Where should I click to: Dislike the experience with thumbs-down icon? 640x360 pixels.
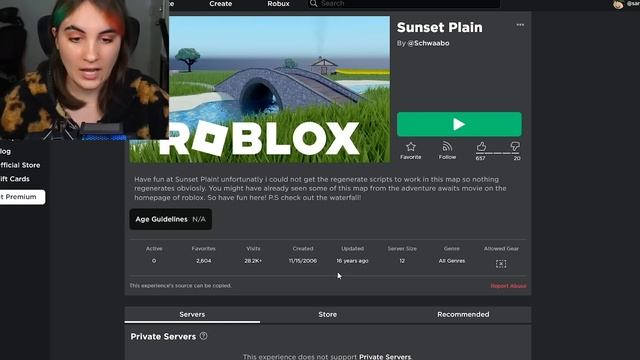pyautogui.click(x=515, y=146)
